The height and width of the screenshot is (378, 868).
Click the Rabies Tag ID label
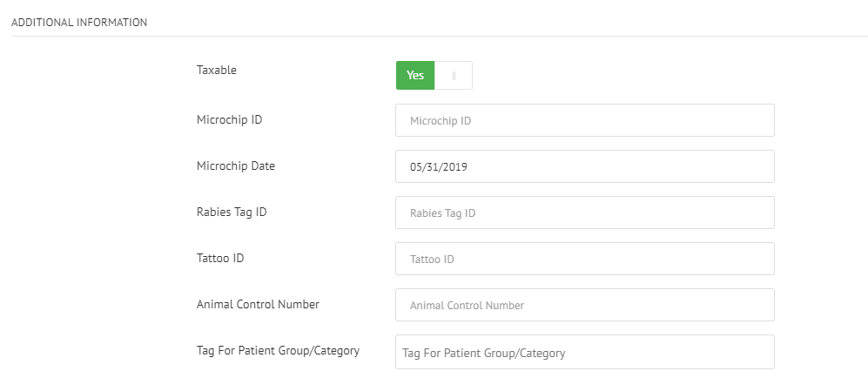(232, 212)
